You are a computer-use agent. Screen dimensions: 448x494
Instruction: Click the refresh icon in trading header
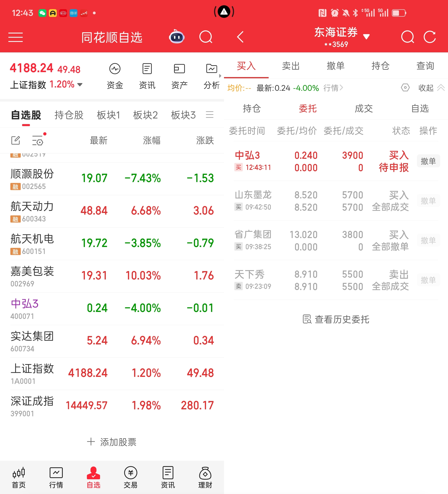click(x=430, y=37)
